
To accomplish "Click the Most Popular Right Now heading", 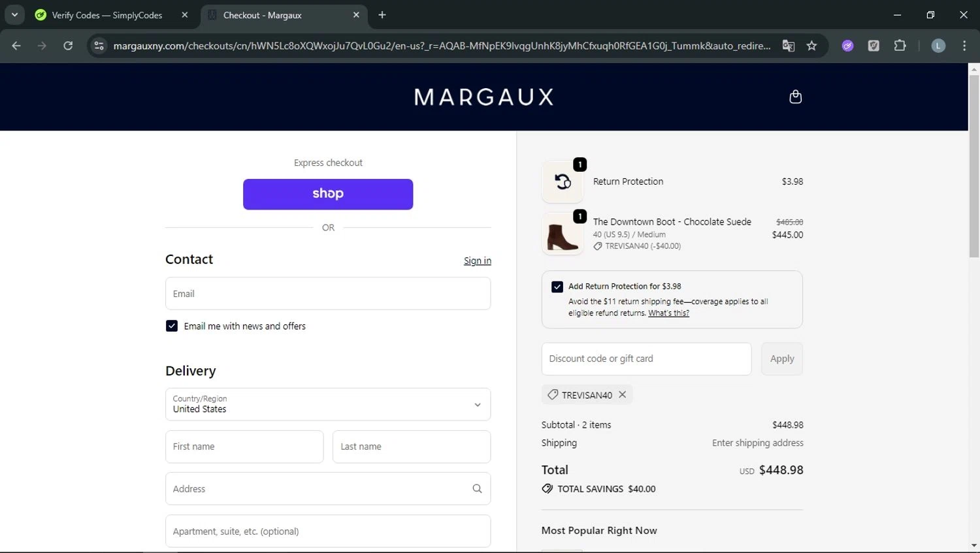I will (599, 531).
